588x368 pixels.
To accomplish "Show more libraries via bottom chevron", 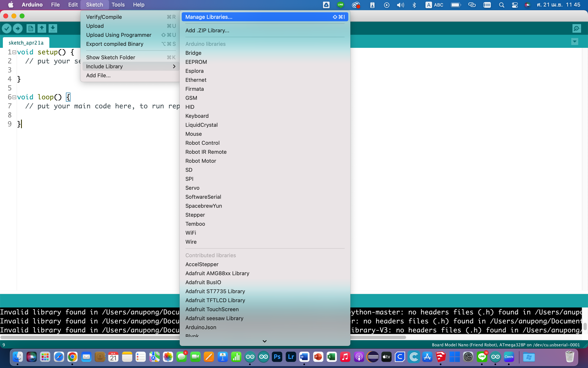I will pos(265,341).
